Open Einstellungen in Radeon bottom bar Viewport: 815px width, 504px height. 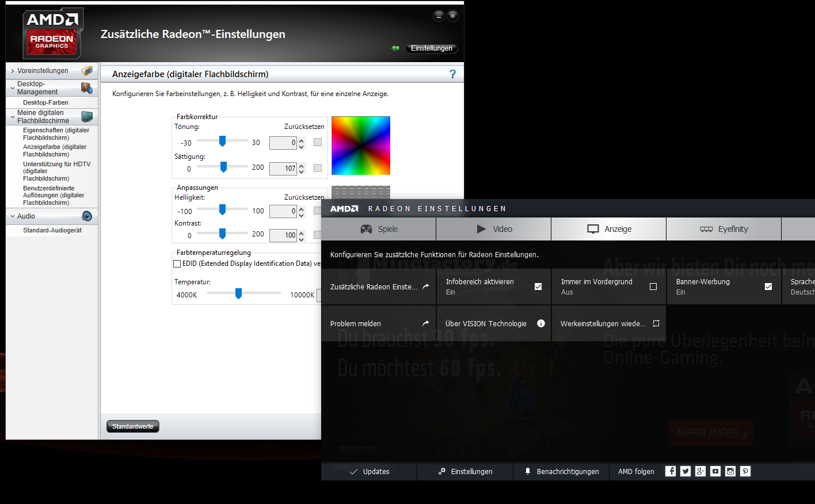[x=465, y=471]
